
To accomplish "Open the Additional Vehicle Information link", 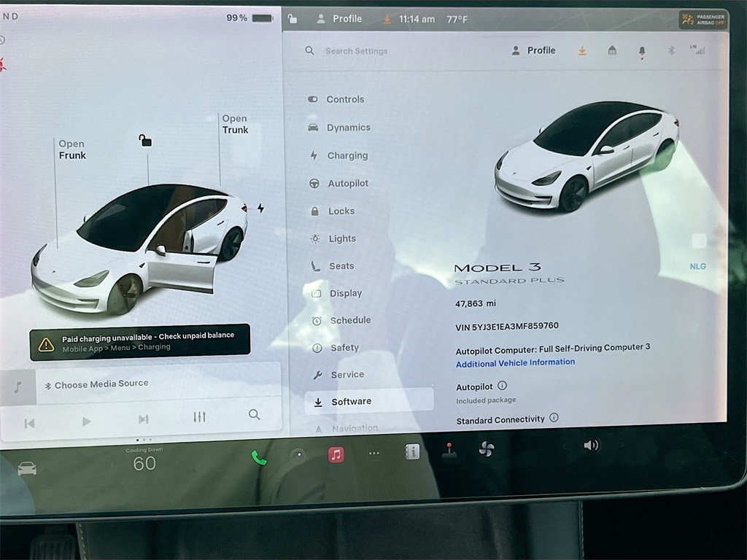I will [515, 362].
